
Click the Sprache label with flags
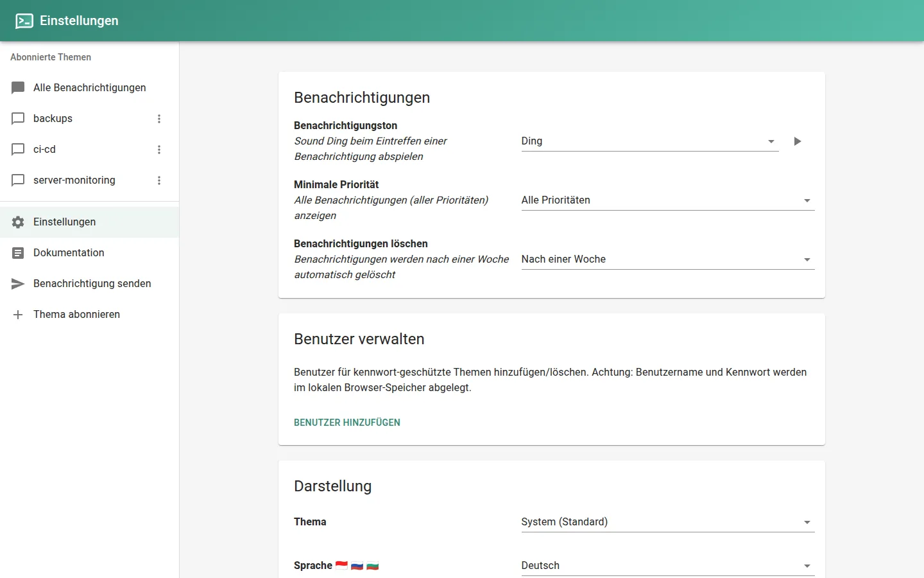point(336,566)
